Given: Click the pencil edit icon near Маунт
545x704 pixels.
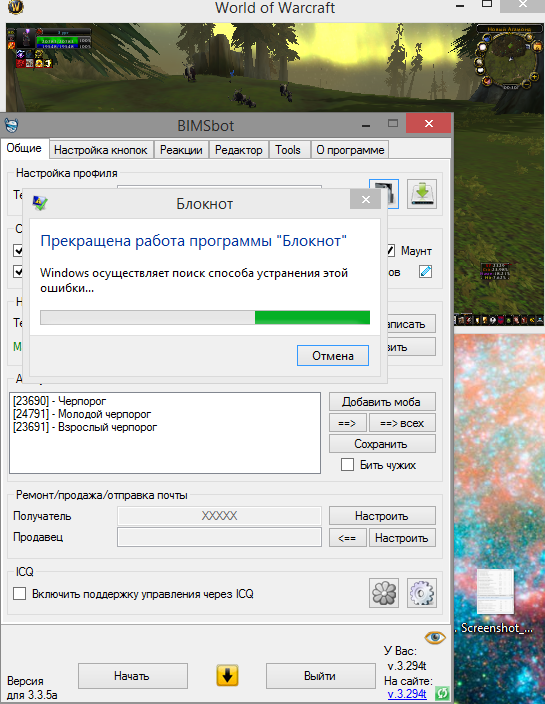Looking at the screenshot, I should 425,272.
